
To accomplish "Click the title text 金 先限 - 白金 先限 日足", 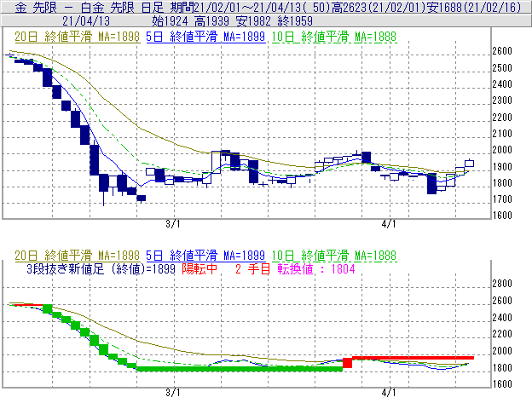I will (x=90, y=7).
